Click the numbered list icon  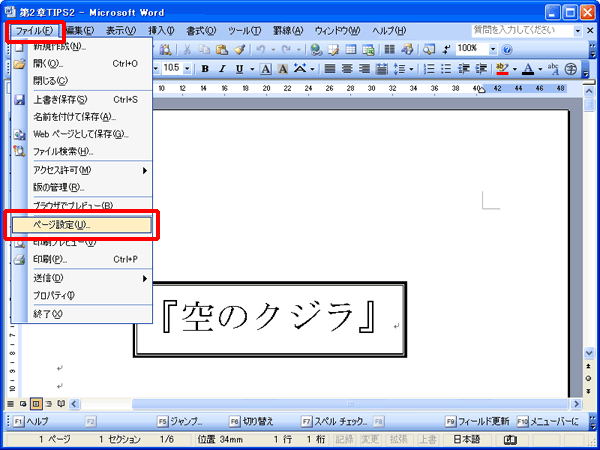tap(429, 69)
